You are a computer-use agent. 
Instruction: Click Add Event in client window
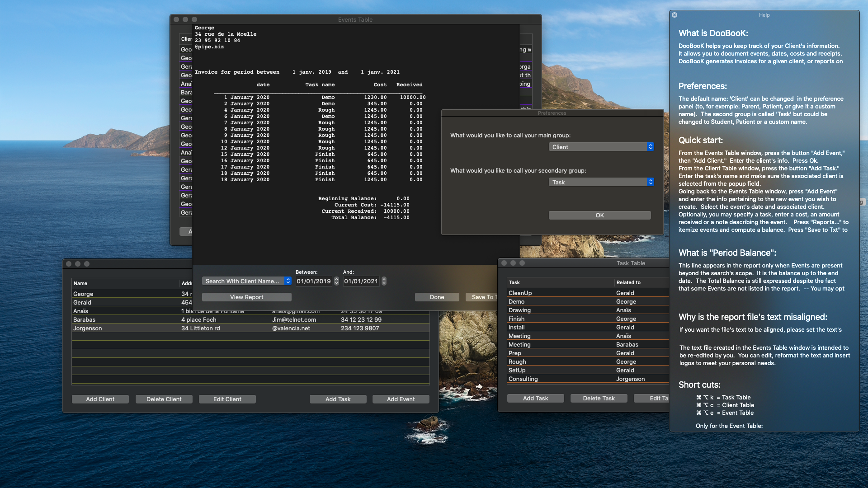pos(401,399)
